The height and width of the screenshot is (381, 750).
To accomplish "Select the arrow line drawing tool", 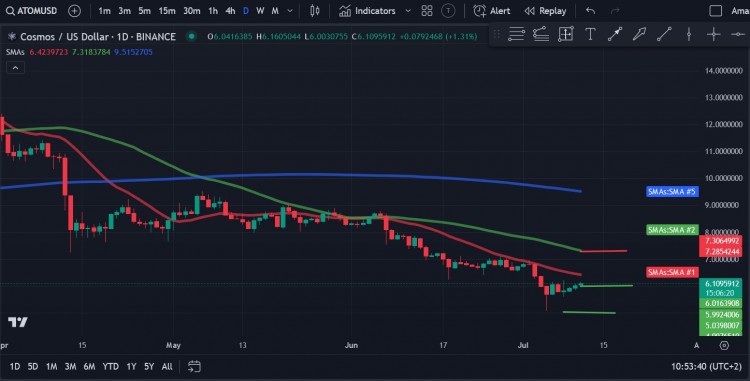I will pyautogui.click(x=615, y=34).
